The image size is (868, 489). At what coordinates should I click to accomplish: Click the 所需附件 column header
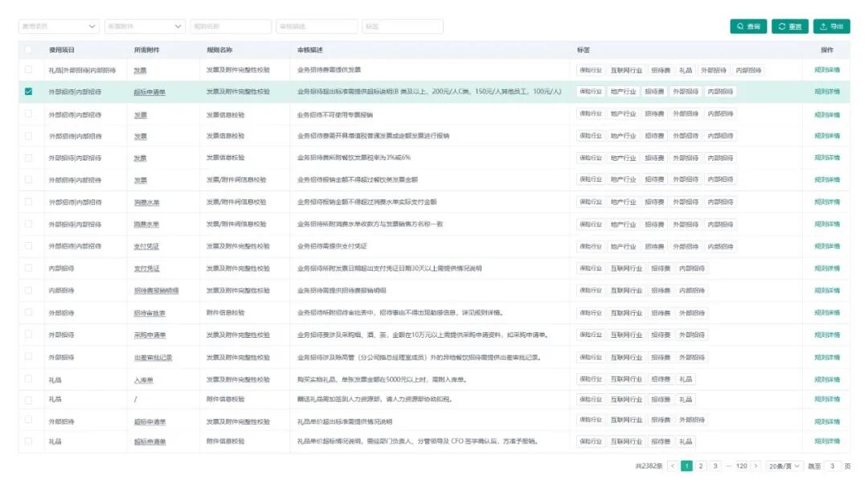click(146, 50)
